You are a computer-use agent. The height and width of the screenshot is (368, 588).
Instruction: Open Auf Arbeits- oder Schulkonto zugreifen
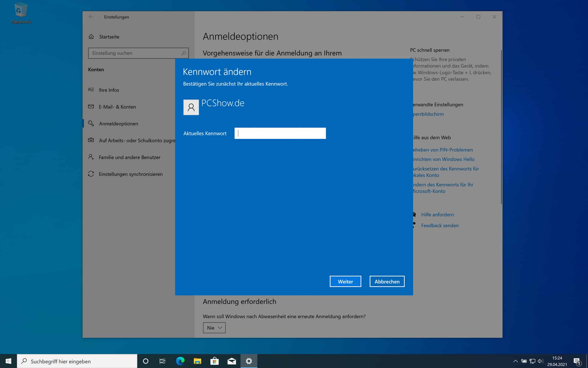[132, 140]
